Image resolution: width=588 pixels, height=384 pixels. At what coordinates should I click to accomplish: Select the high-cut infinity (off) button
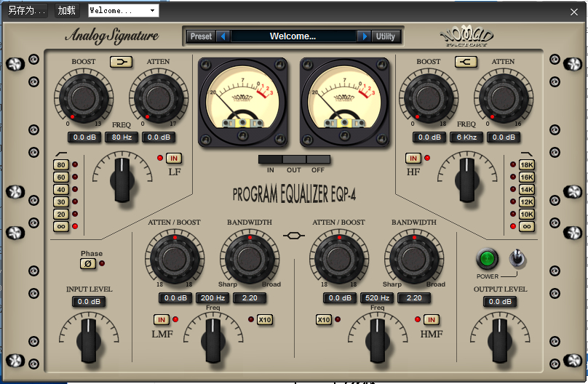526,227
